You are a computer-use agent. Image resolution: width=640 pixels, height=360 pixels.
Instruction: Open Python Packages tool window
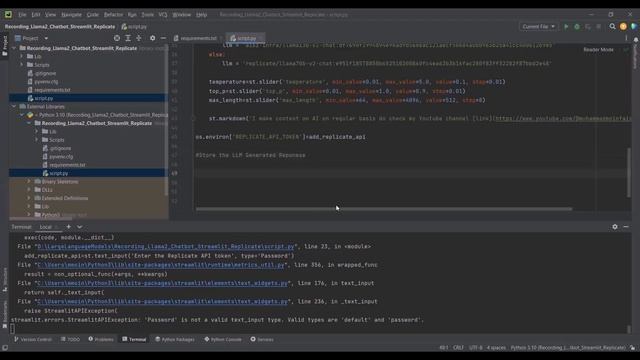[x=175, y=339]
